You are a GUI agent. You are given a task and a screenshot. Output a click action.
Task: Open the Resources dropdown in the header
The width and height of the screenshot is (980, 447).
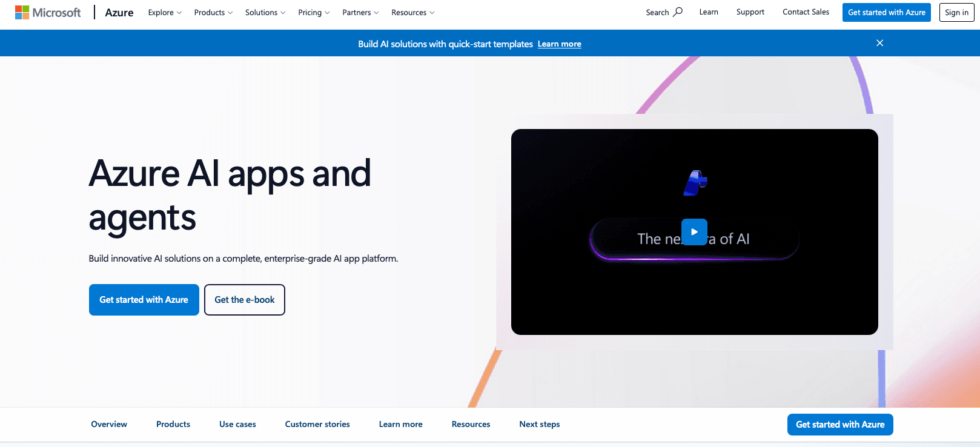tap(413, 12)
